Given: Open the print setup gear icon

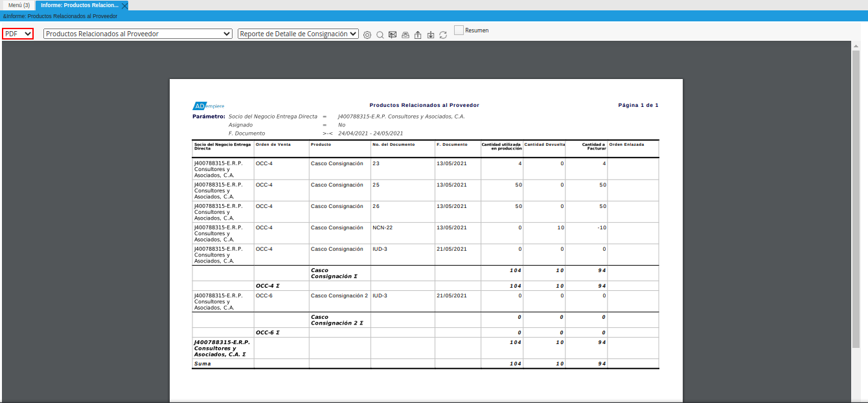Looking at the screenshot, I should 367,34.
